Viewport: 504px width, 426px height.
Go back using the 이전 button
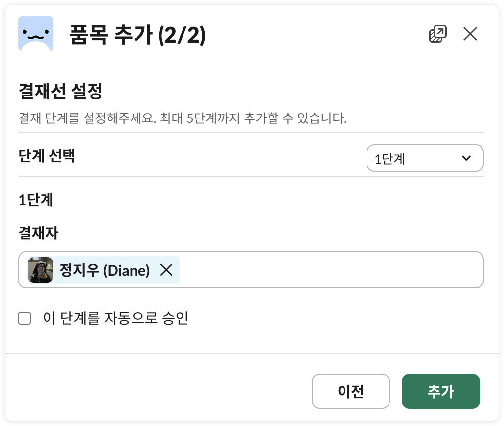coord(350,391)
